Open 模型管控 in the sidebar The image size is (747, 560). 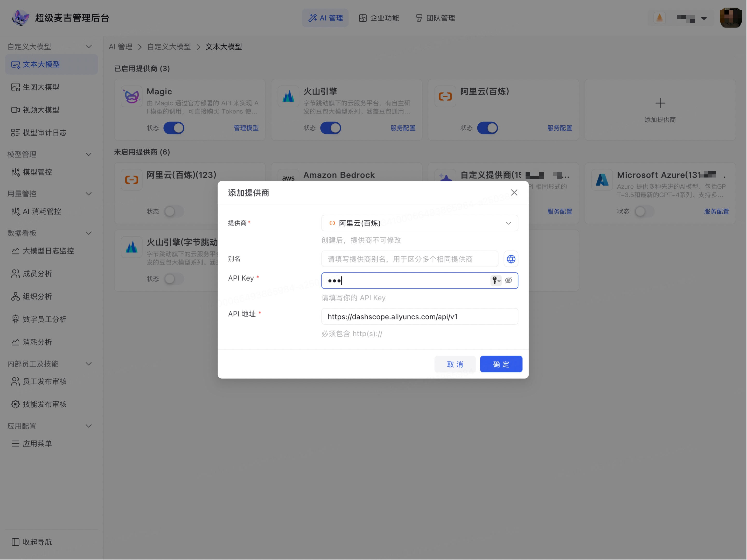(51, 172)
